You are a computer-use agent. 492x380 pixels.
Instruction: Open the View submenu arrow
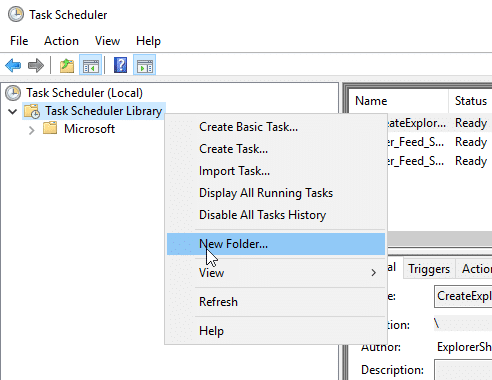374,273
